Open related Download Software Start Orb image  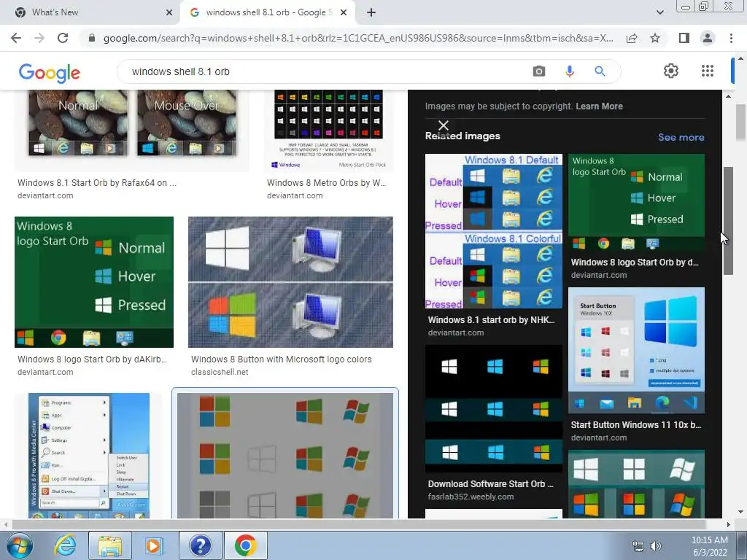[494, 409]
